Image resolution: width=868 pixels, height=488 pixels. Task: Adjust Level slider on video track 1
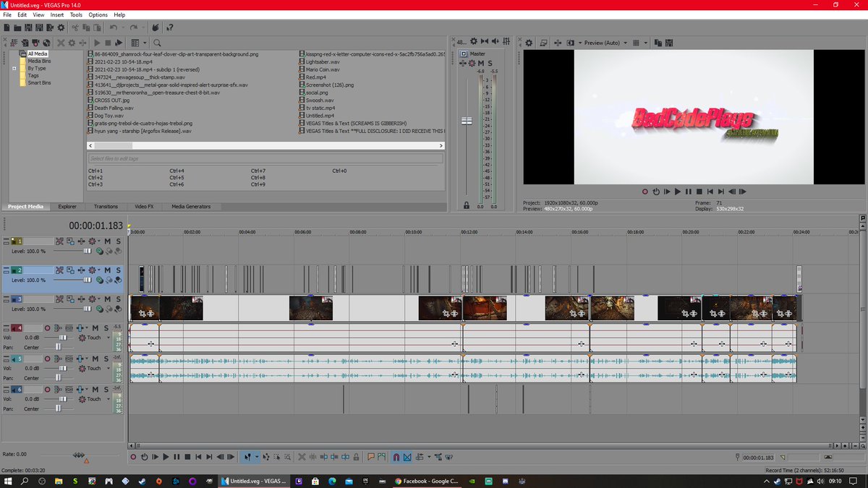click(88, 251)
